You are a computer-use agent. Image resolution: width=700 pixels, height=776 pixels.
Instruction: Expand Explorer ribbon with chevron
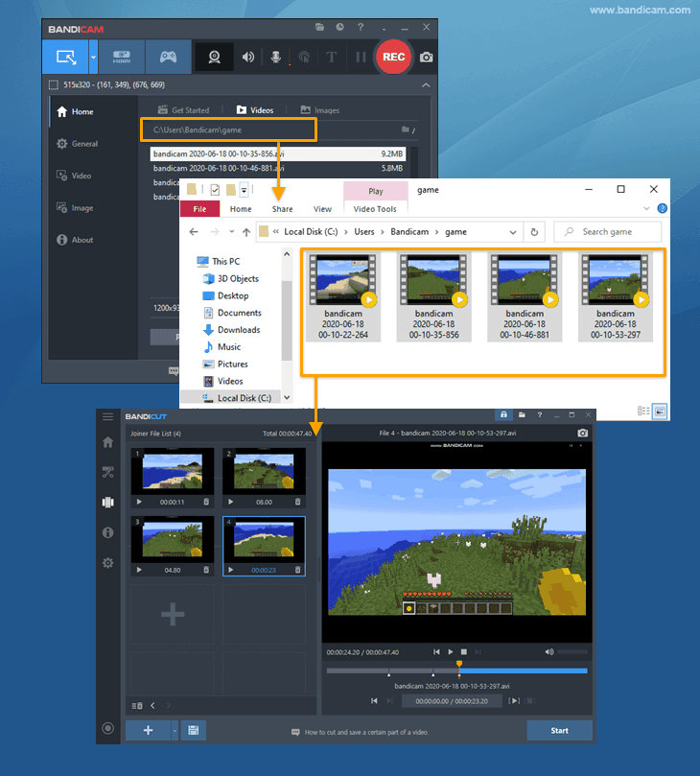click(646, 208)
